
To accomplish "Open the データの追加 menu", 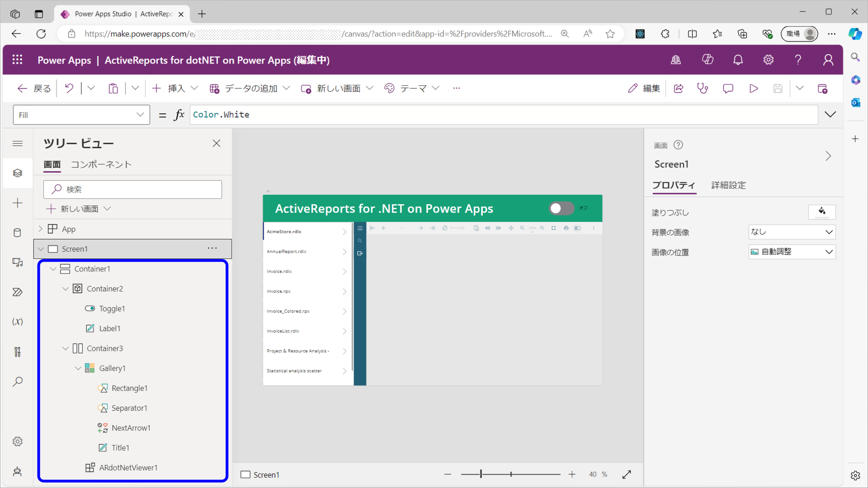I will [x=250, y=88].
